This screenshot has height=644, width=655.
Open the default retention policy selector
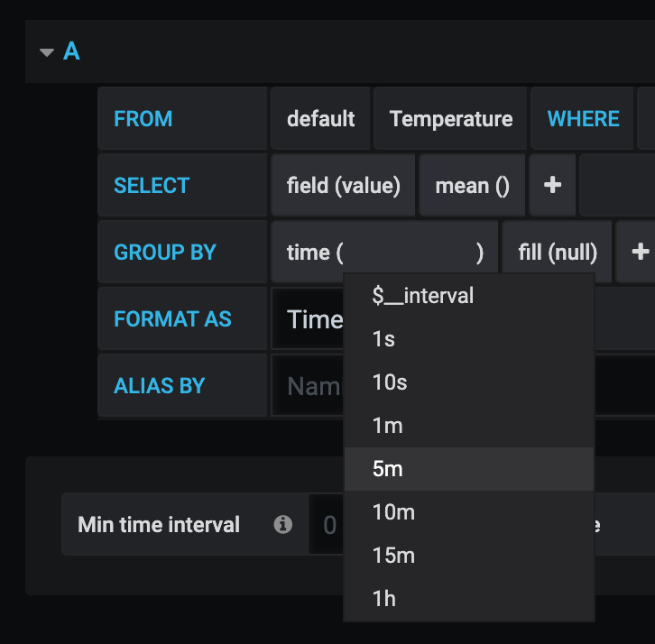click(320, 119)
